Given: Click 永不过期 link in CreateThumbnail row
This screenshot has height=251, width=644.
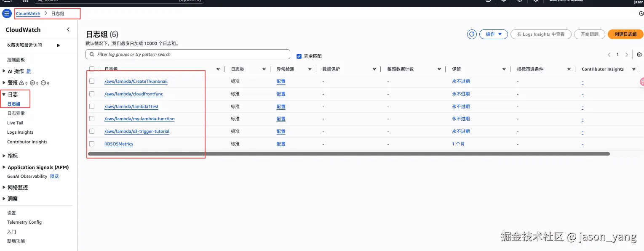Looking at the screenshot, I should pos(461,81).
